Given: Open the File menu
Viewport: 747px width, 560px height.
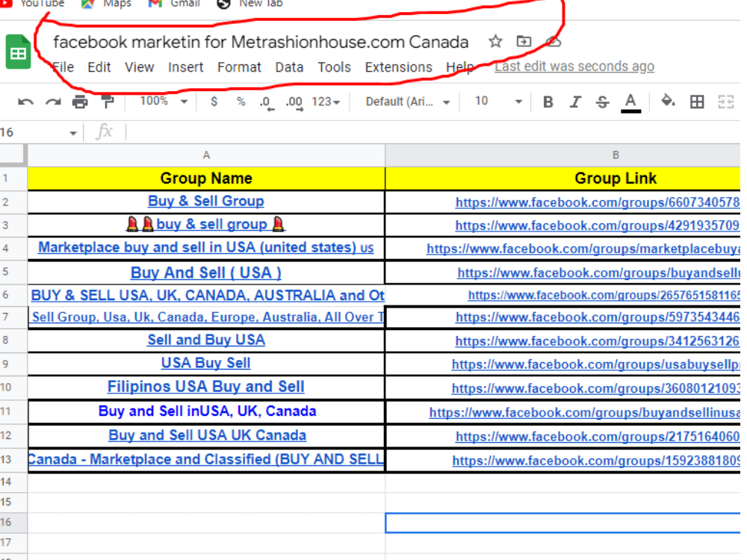Looking at the screenshot, I should pos(63,67).
